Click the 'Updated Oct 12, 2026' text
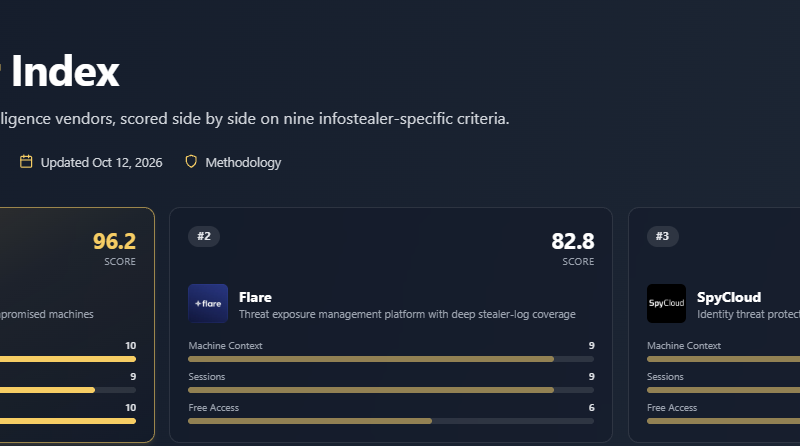 (102, 162)
